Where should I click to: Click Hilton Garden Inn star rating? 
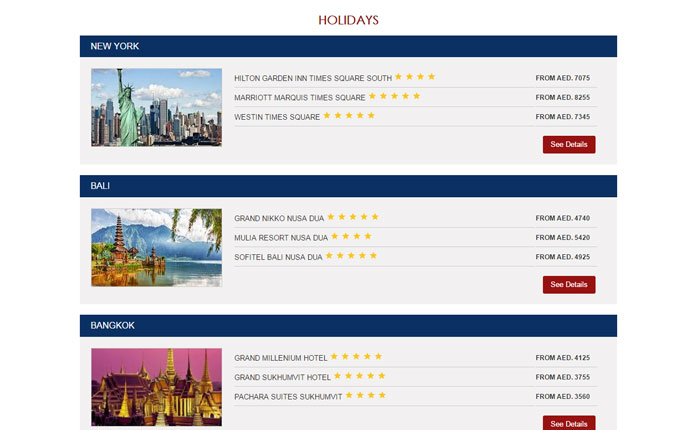coord(415,76)
